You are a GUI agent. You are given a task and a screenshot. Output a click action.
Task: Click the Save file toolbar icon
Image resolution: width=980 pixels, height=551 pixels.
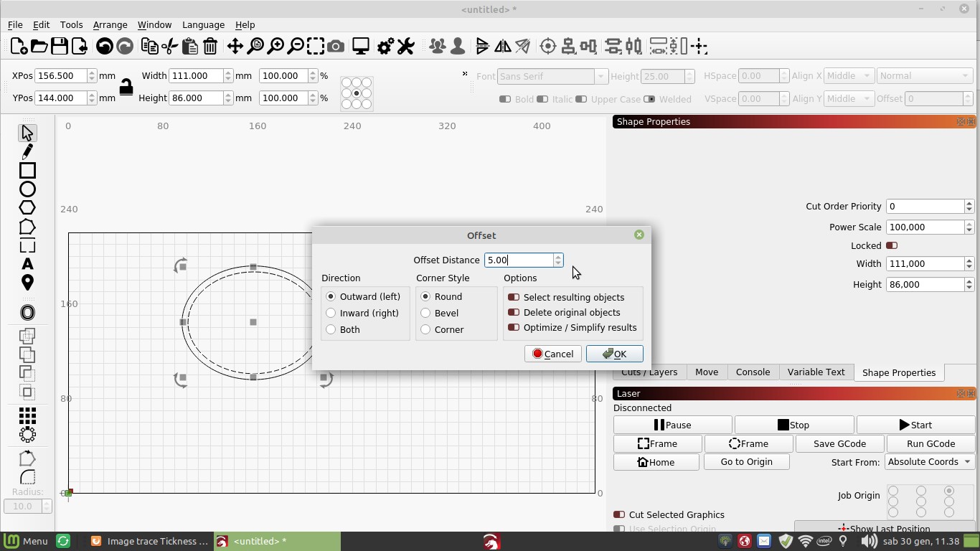tap(60, 47)
